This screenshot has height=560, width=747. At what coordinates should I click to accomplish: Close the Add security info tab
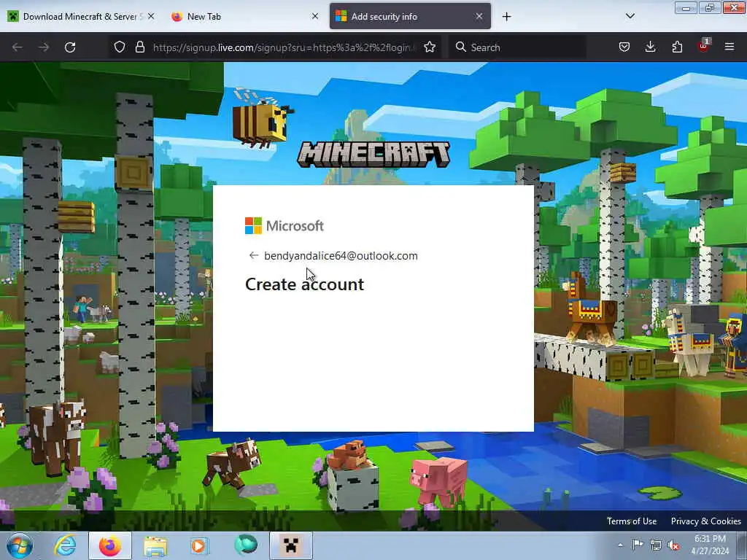(479, 17)
